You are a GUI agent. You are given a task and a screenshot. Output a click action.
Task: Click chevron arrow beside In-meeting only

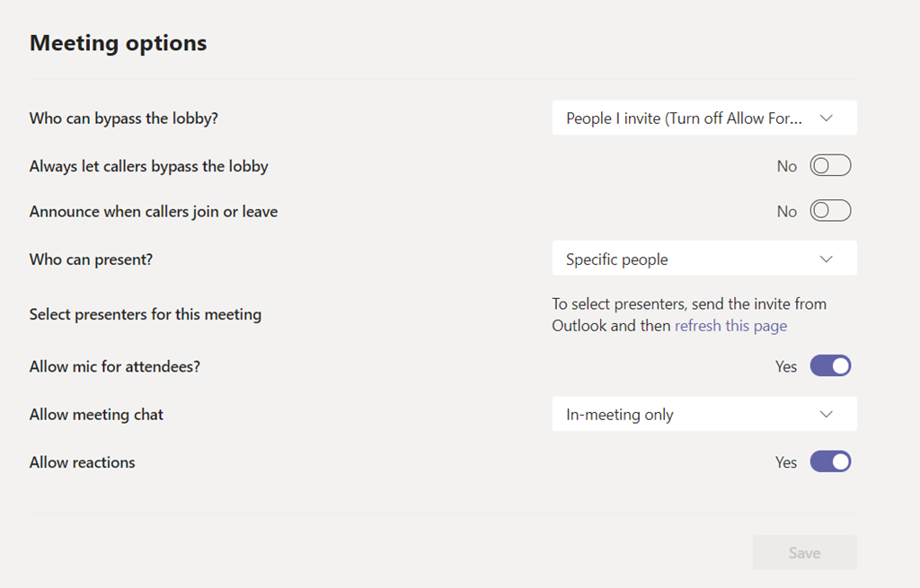click(827, 415)
